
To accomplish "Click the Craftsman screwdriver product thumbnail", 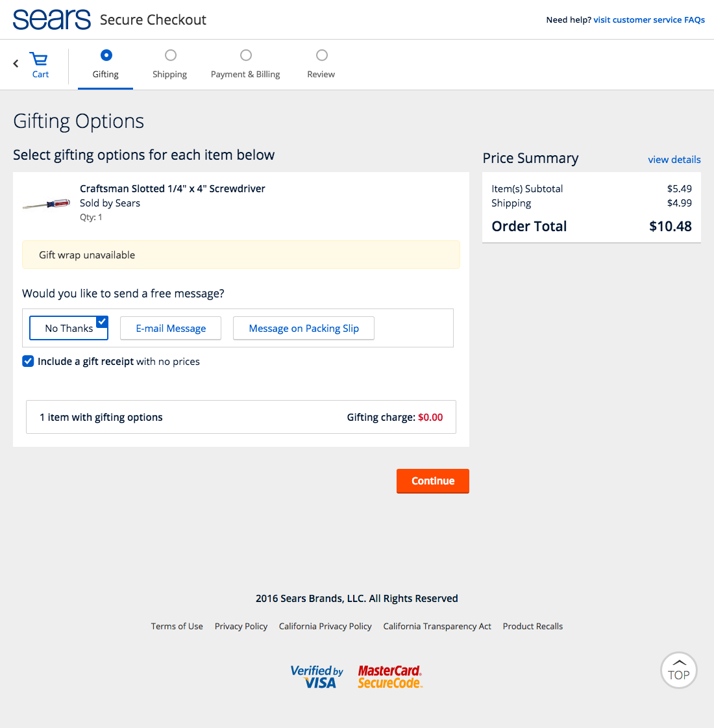I will tap(45, 202).
